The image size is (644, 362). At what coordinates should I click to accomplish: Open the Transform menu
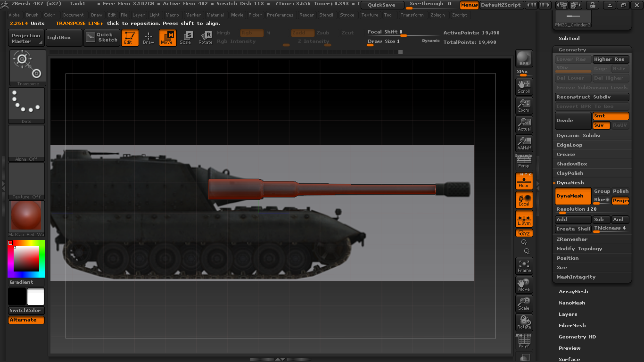[x=412, y=15]
